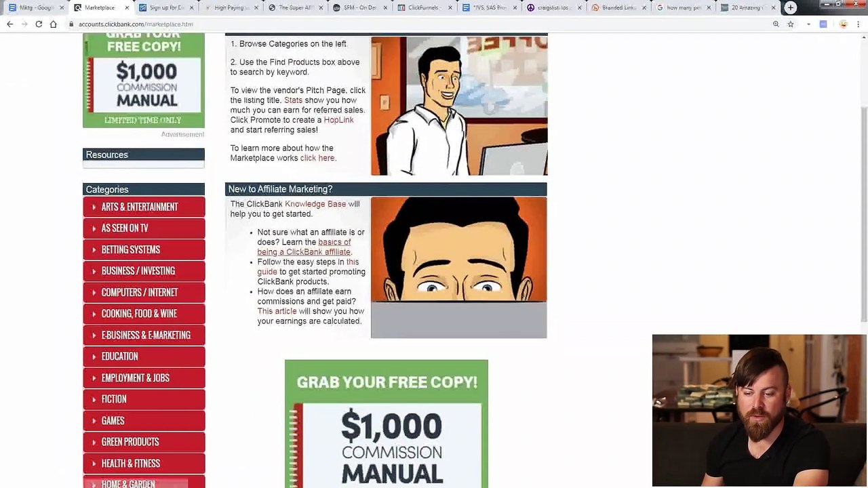Switch to the how many people Google tab
This screenshot has width=868, height=488.
coord(684,7)
